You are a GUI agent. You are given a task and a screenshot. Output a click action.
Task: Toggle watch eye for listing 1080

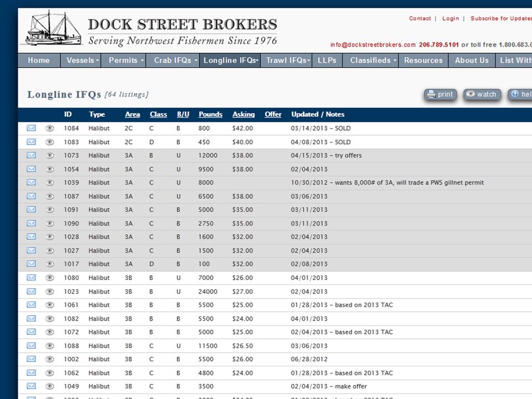point(49,278)
